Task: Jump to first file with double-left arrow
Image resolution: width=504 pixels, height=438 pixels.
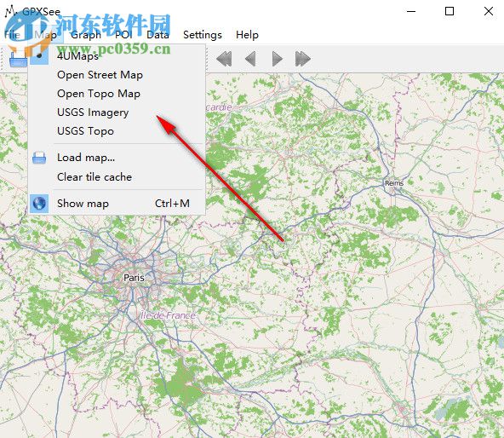Action: coord(224,59)
